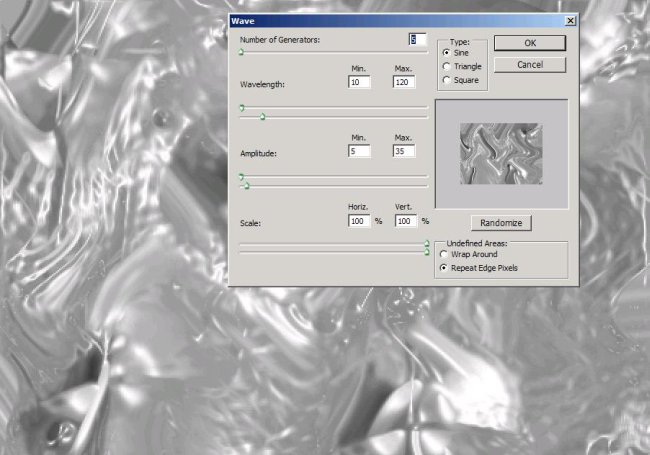Click the Amplitude minimum slider handle

(x=242, y=177)
